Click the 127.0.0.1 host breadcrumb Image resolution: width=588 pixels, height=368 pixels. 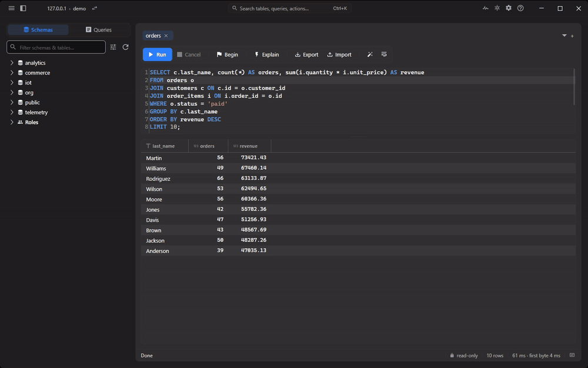[x=56, y=8]
